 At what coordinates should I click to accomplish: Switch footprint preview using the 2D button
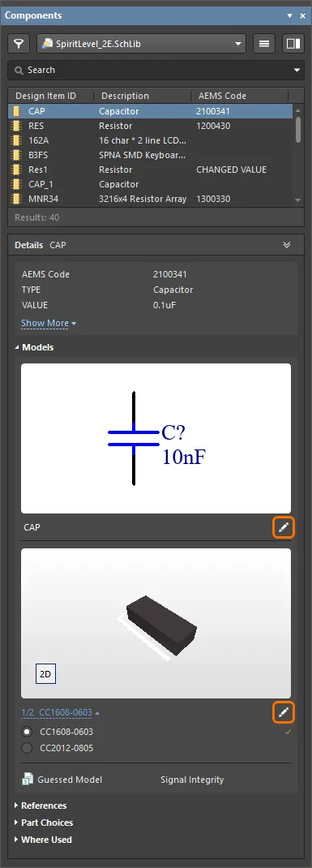click(45, 674)
